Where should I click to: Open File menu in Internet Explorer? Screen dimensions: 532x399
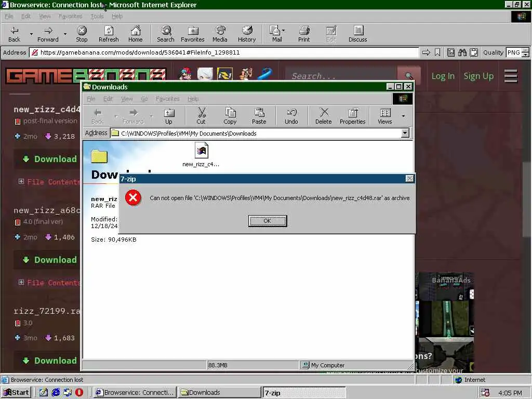9,16
